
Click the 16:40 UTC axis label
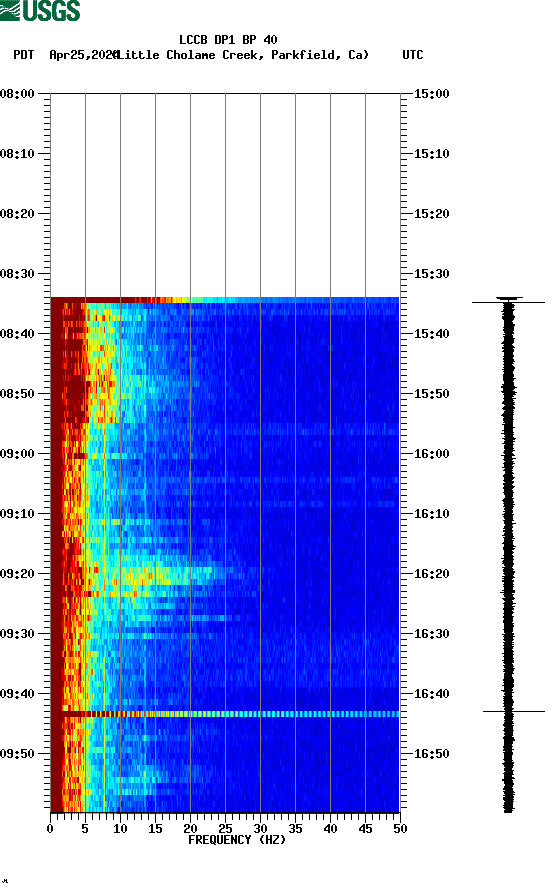[431, 693]
